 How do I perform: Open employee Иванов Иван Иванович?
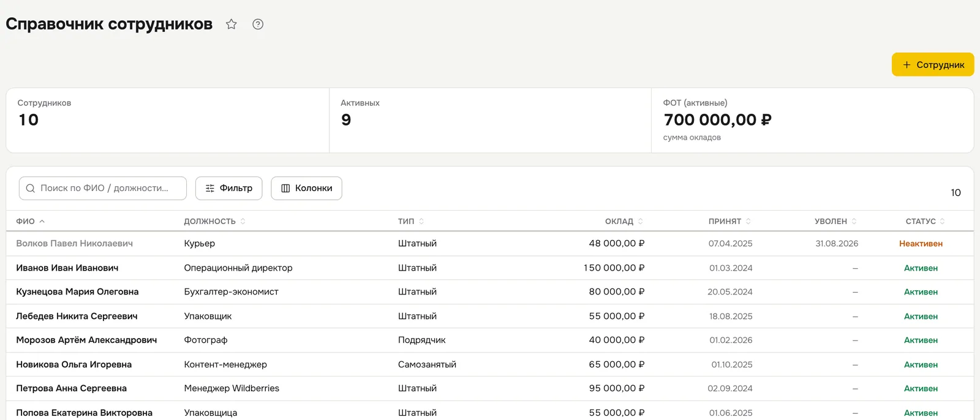[x=67, y=268]
